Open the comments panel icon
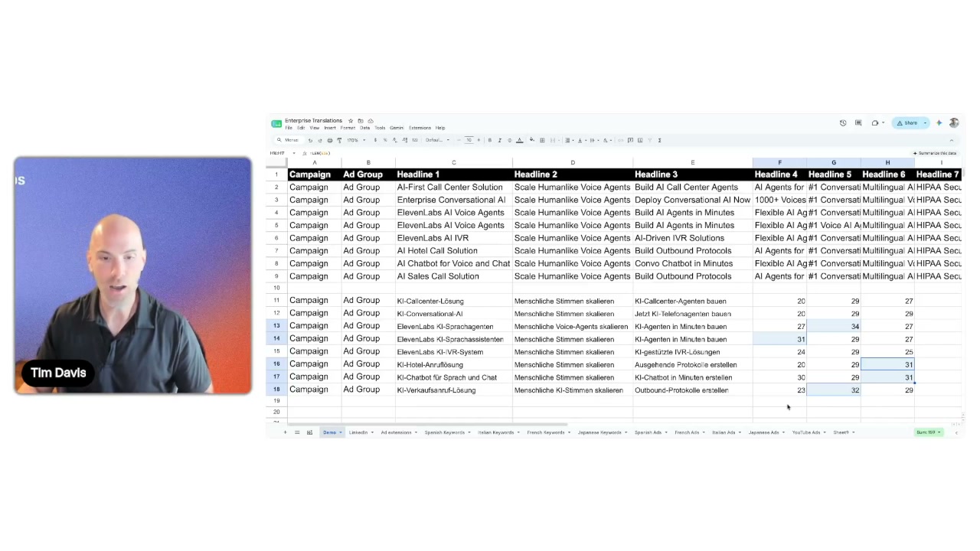The height and width of the screenshot is (551, 980). tap(858, 123)
